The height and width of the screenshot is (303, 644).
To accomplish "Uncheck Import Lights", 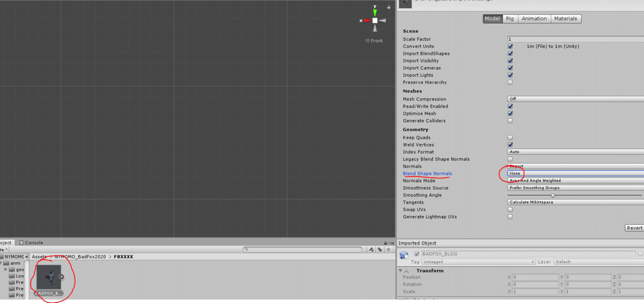I will pyautogui.click(x=510, y=75).
